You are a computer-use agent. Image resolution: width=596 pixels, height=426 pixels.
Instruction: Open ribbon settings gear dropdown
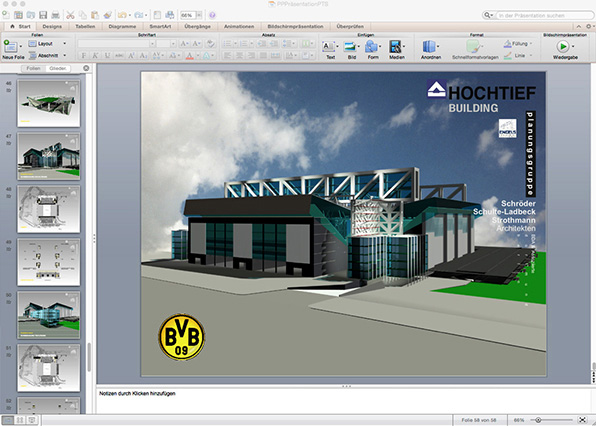pyautogui.click(x=590, y=26)
